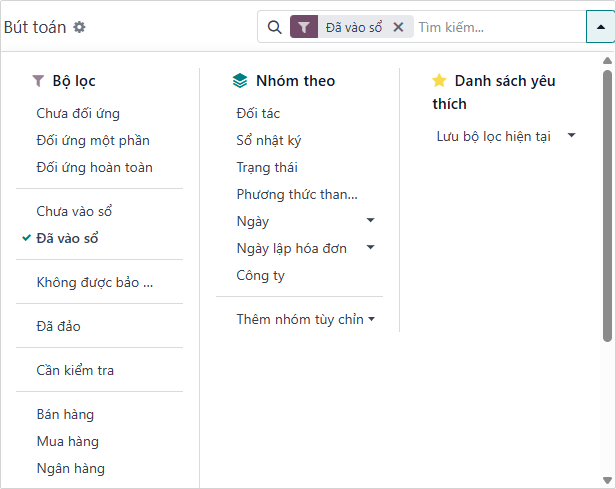
Task: Uncheck the Đã vào sổ filter
Action: point(67,238)
